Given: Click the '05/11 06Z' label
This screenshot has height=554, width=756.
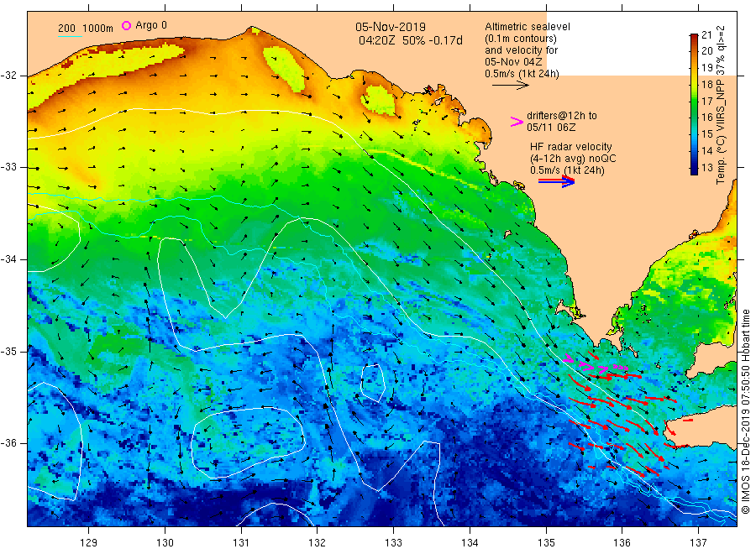Looking at the screenshot, I should (550, 128).
